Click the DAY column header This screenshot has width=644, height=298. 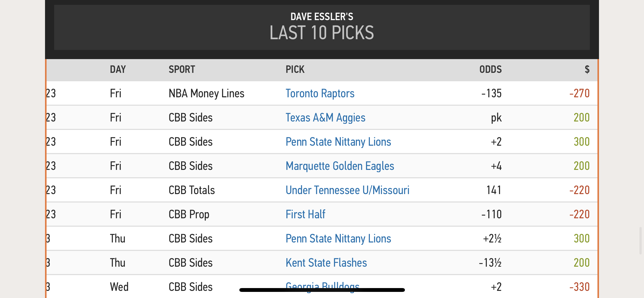pyautogui.click(x=118, y=70)
